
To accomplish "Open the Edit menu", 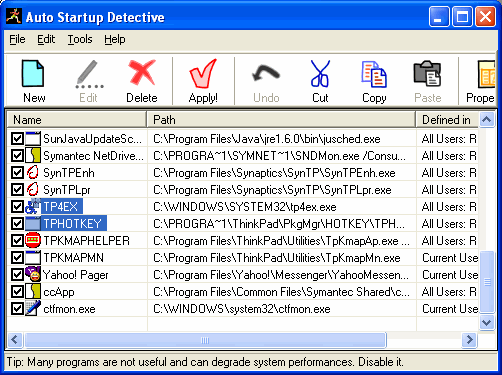I will tap(46, 39).
